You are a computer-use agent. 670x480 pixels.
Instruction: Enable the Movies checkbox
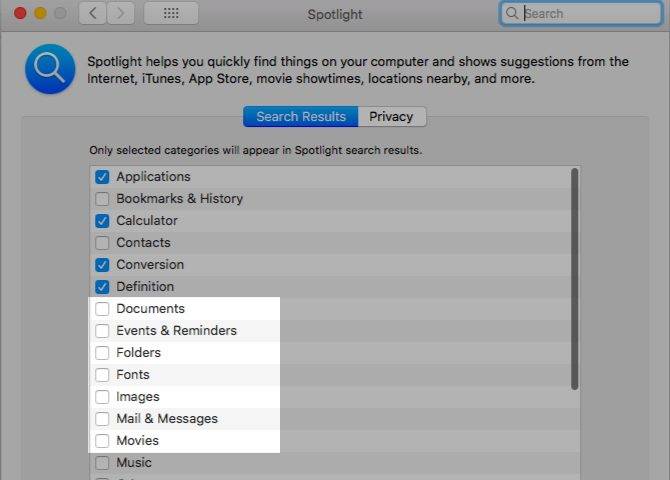(x=102, y=441)
